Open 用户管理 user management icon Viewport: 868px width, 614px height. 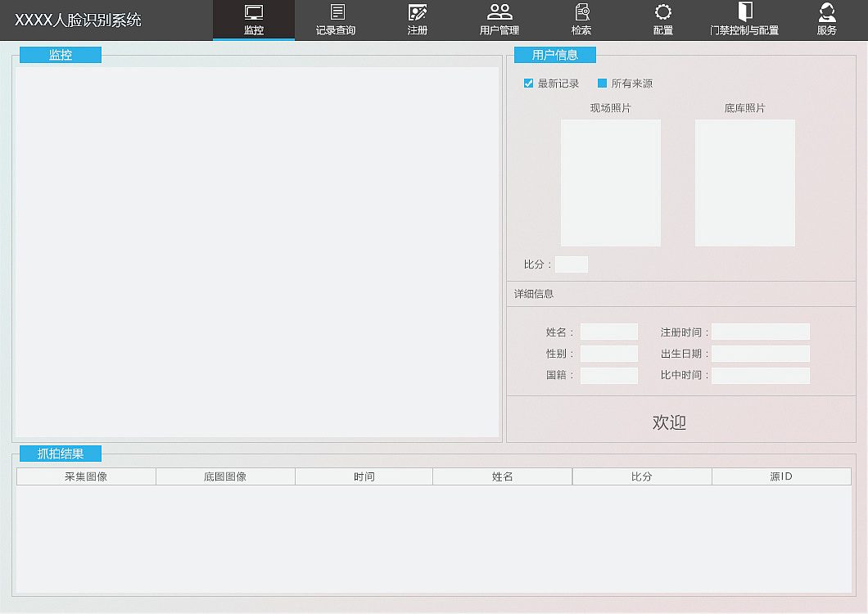click(x=500, y=11)
